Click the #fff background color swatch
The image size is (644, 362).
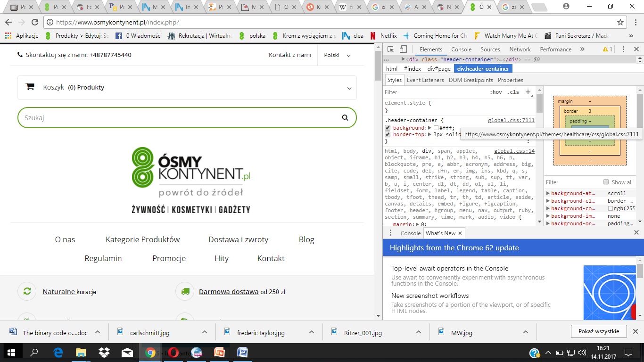[436, 128]
